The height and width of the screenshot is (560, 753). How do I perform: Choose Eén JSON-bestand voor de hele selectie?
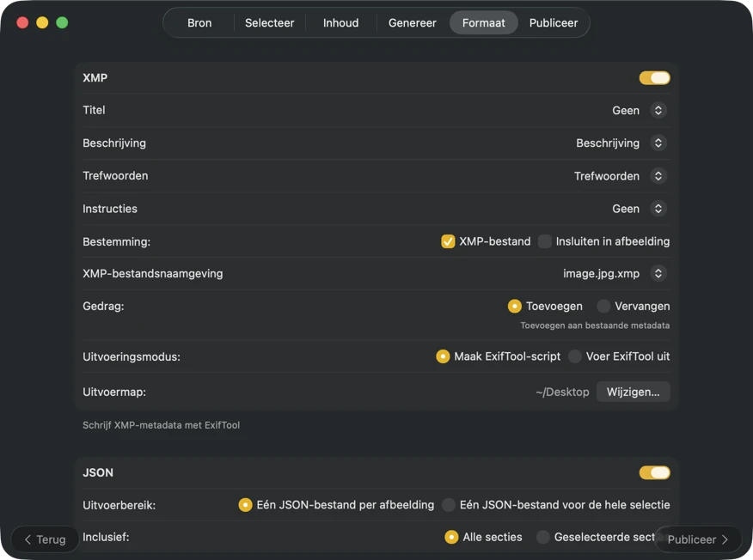click(x=448, y=505)
